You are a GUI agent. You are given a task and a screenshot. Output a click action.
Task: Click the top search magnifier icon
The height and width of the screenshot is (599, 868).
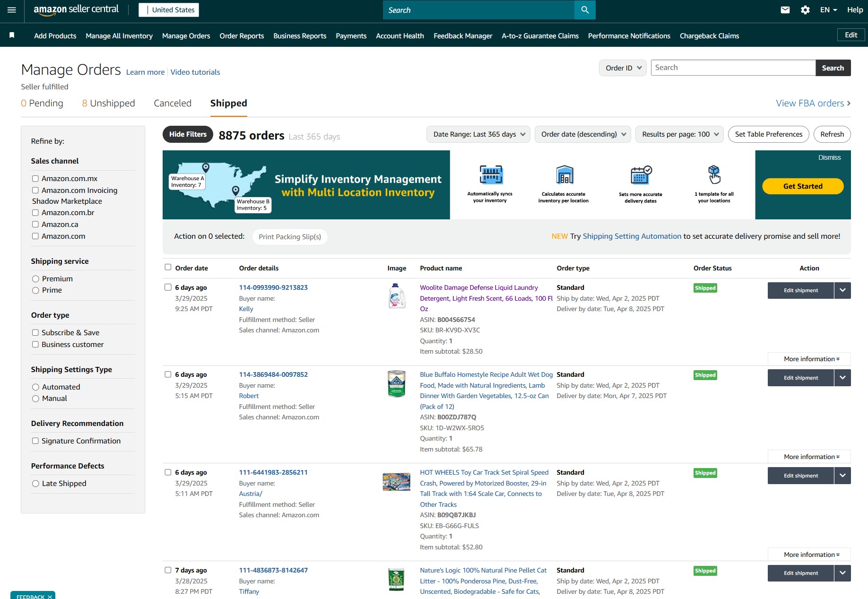tap(585, 10)
